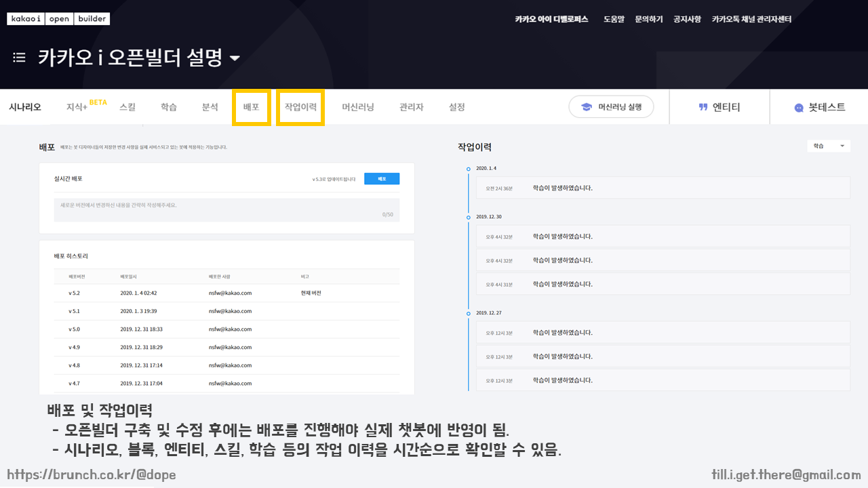Screen dimensions: 868x488
Task: Click version v 5.1 in the history table
Action: [x=74, y=311]
